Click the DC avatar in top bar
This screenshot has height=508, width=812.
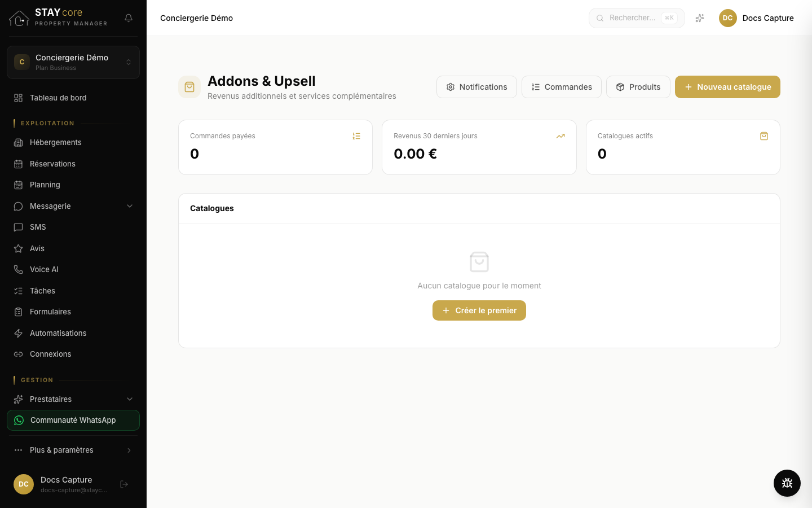click(728, 18)
